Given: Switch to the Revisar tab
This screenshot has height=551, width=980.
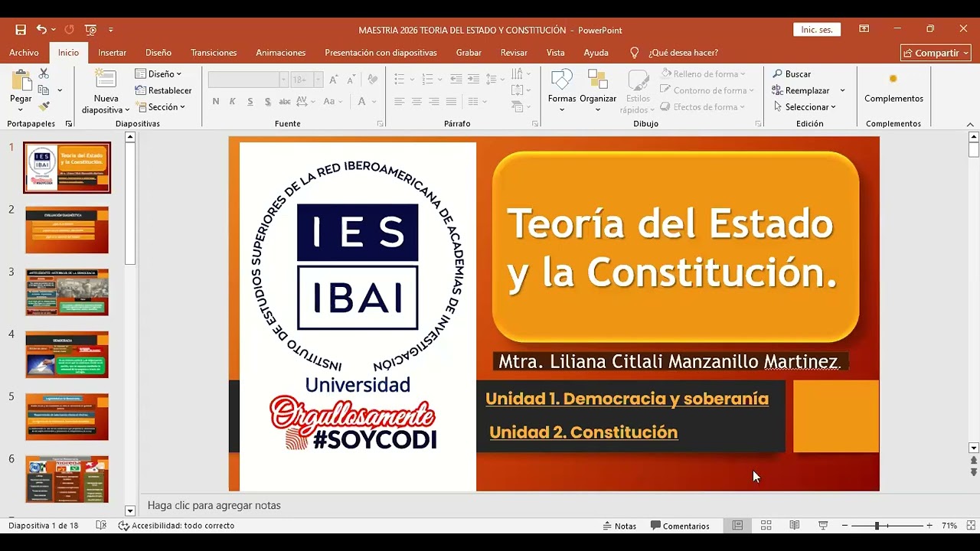Looking at the screenshot, I should (514, 53).
